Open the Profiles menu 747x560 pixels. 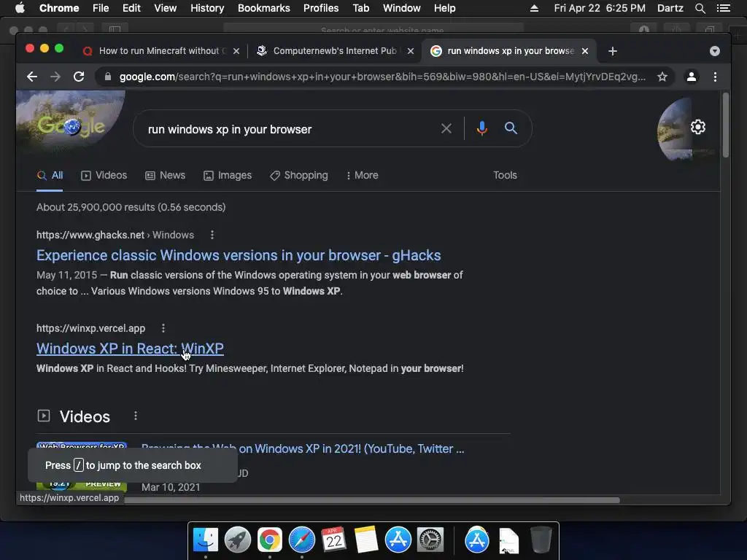coord(321,8)
